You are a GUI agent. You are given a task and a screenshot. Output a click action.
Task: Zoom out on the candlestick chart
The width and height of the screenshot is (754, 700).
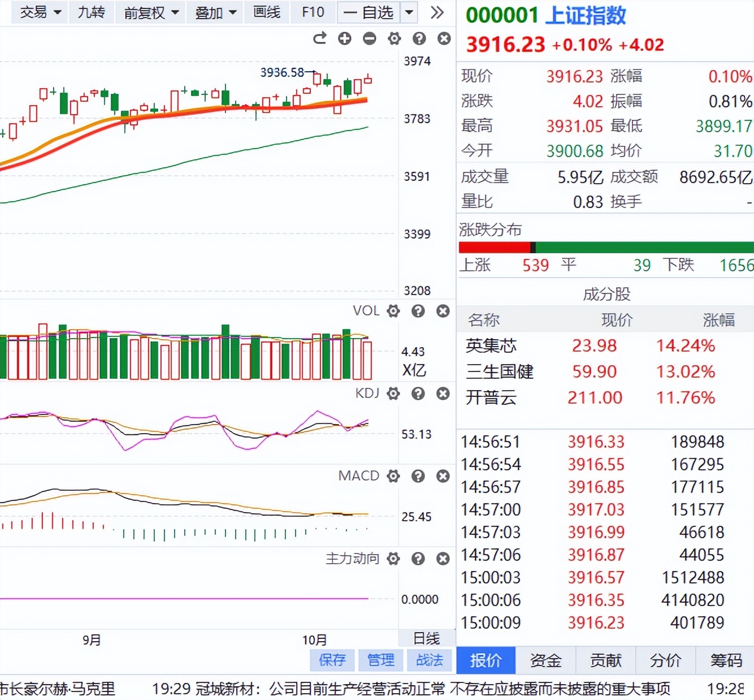[370, 38]
